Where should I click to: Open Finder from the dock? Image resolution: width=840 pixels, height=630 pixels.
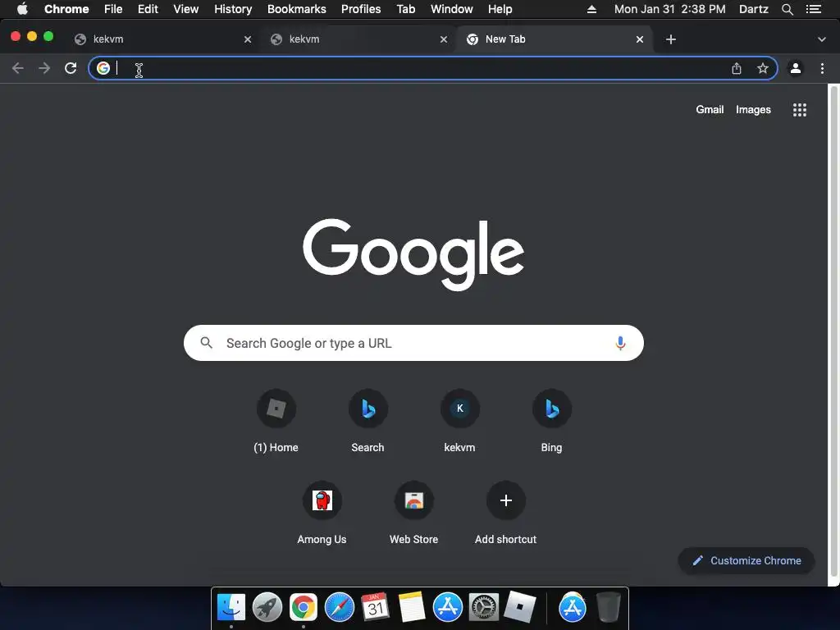point(231,608)
